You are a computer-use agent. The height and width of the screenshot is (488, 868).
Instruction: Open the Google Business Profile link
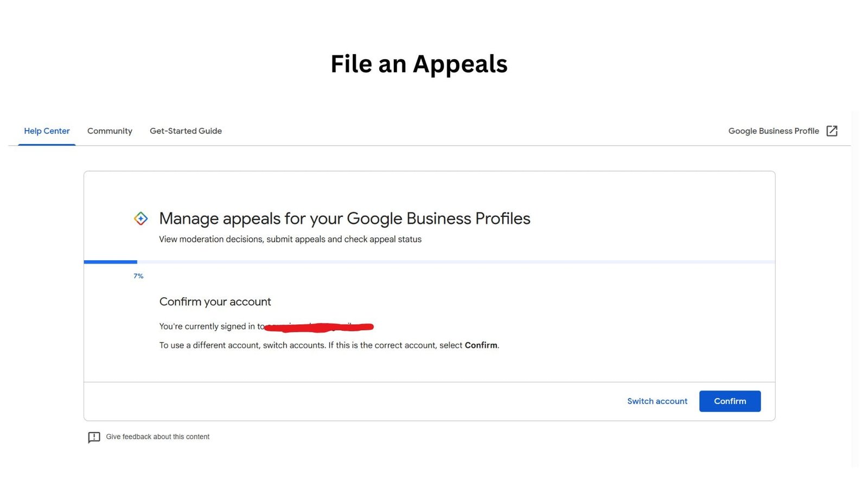(x=774, y=131)
